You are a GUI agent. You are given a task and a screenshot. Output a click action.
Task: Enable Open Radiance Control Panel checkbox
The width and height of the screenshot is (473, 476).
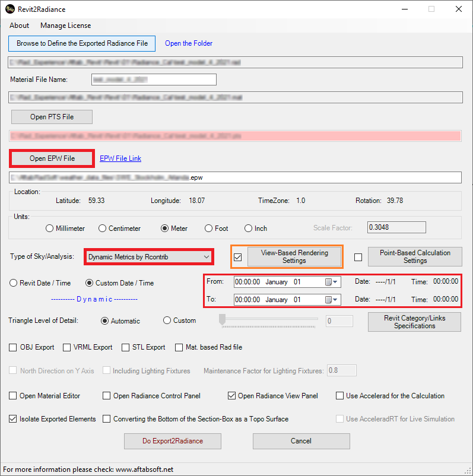[107, 396]
